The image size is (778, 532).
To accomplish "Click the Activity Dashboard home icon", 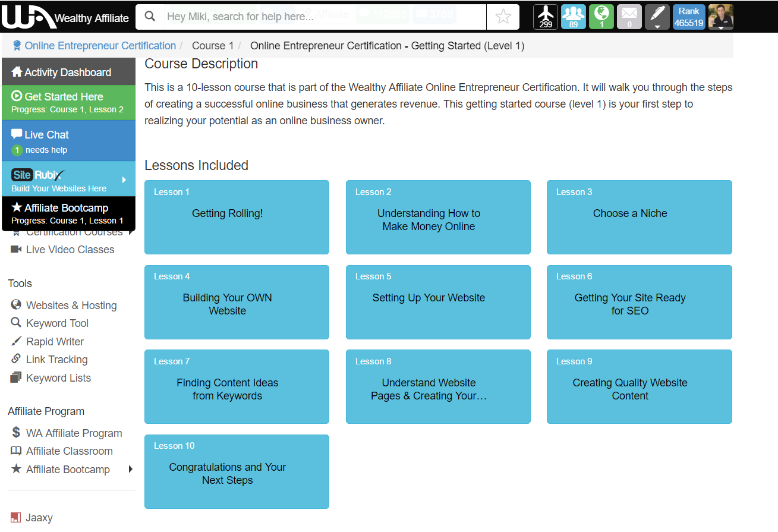I will pyautogui.click(x=17, y=72).
